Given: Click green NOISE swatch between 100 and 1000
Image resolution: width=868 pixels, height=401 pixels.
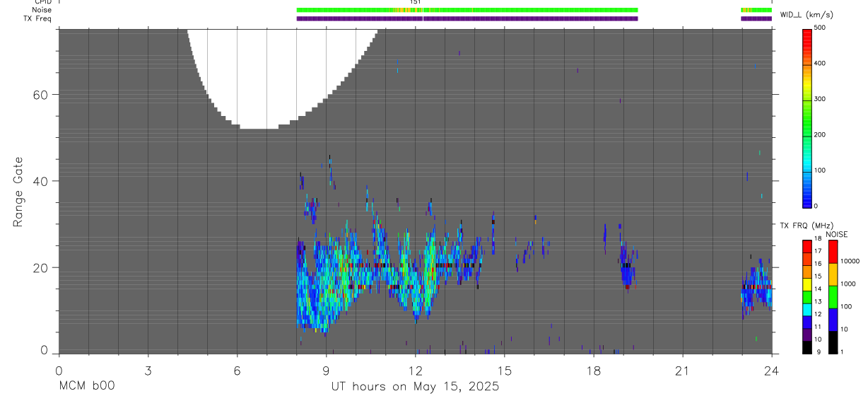Looking at the screenshot, I should point(833,296).
